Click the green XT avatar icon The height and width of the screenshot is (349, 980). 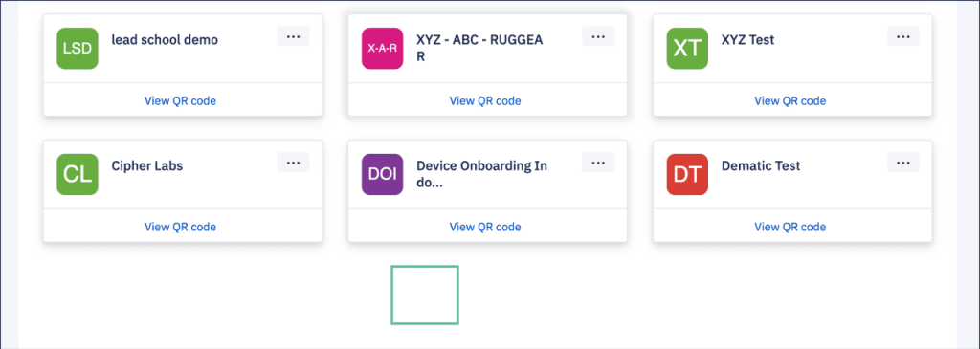tap(687, 48)
